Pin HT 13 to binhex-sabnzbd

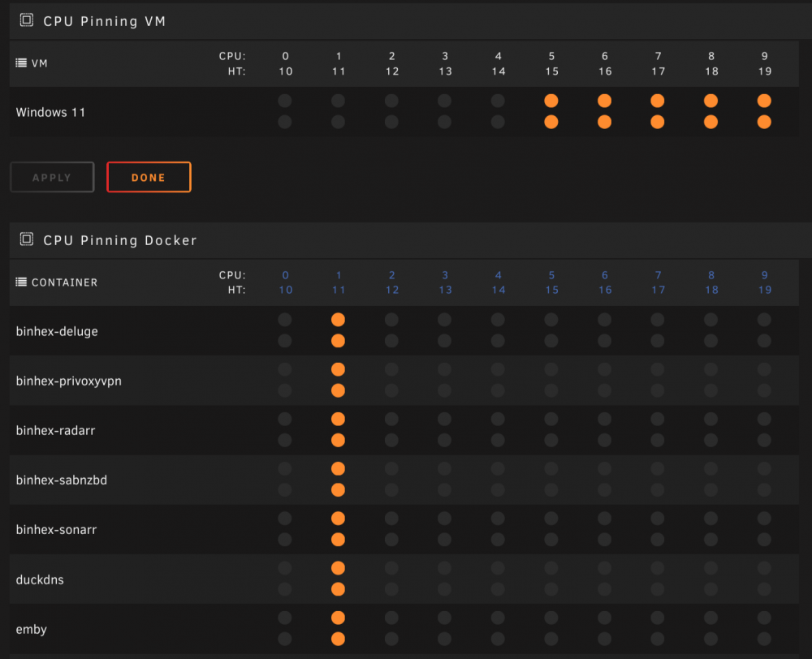coord(444,489)
